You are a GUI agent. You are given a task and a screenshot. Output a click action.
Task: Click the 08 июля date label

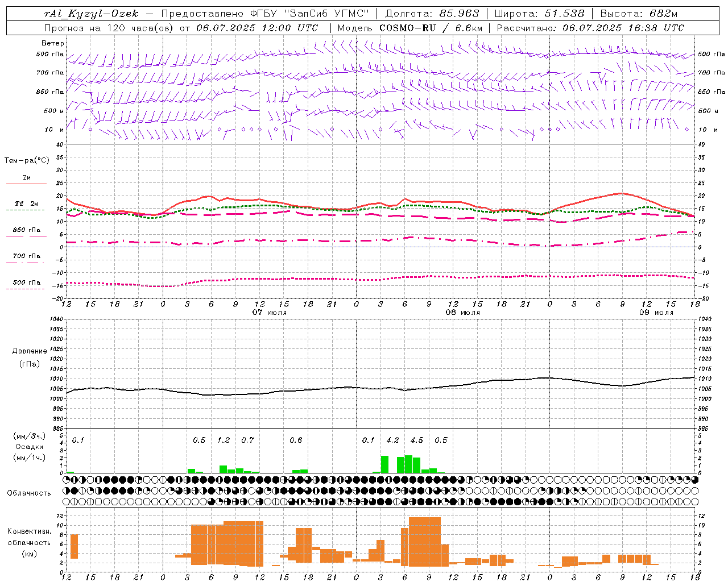pos(463,313)
